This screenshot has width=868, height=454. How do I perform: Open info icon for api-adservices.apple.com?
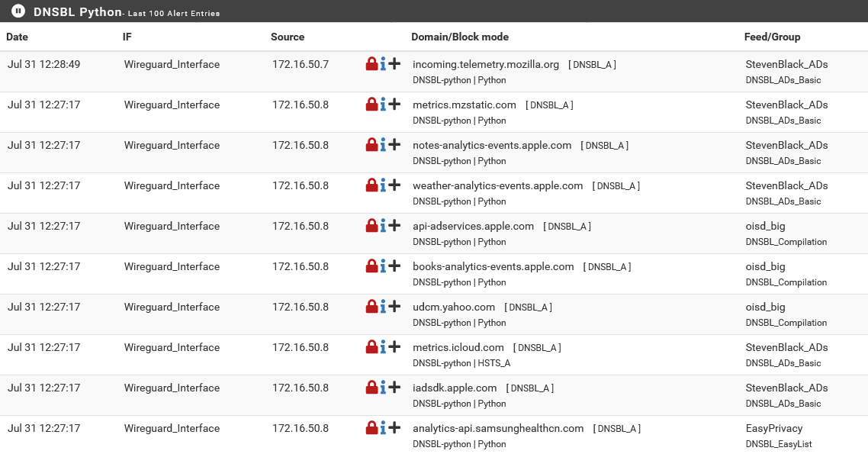coord(383,226)
